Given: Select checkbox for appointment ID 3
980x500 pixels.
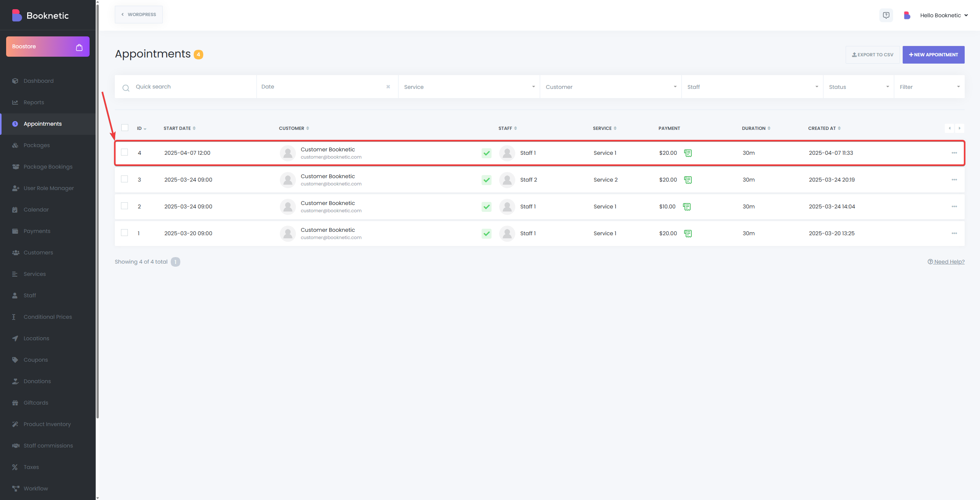Looking at the screenshot, I should pyautogui.click(x=124, y=179).
